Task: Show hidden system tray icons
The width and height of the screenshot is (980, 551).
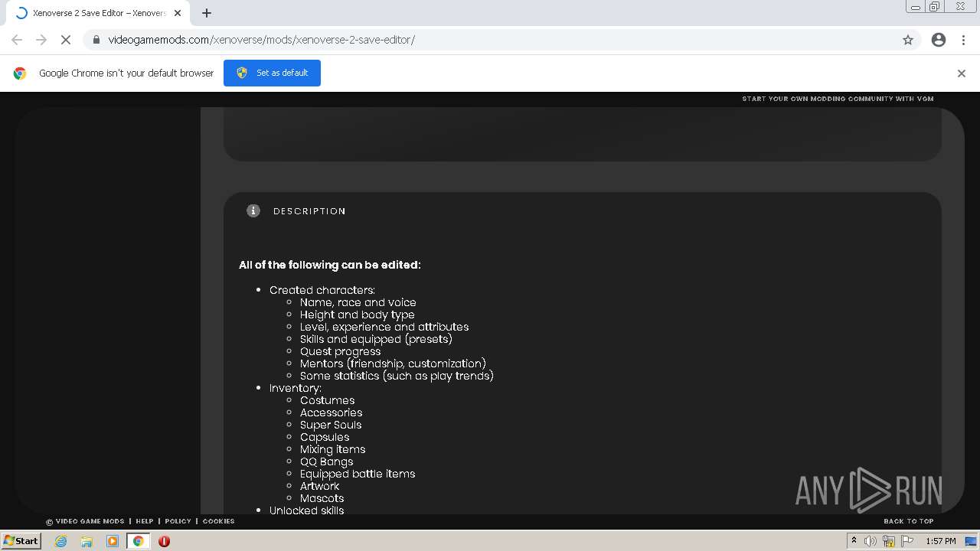Action: coord(854,541)
